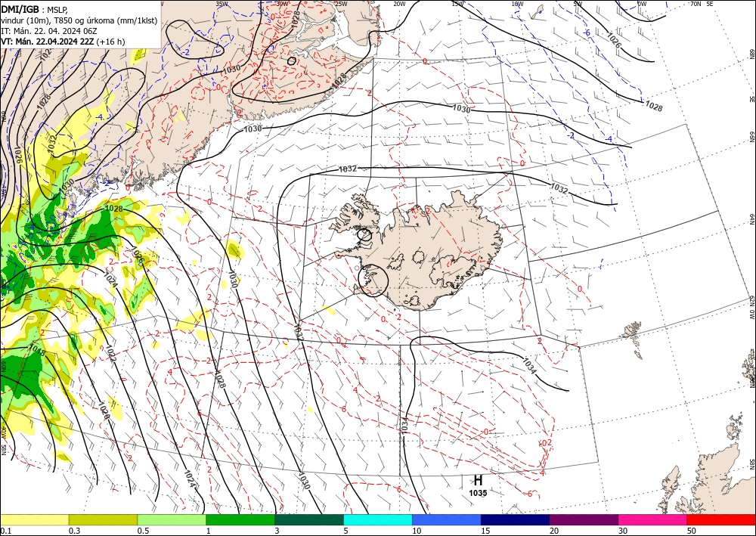The width and height of the screenshot is (756, 536).
Task: Click the 1022 isobar label
Action: click(111, 355)
